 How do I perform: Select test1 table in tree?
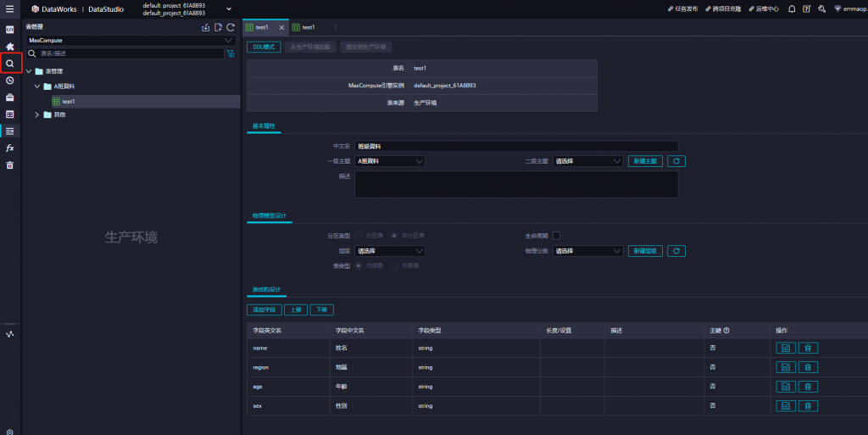pyautogui.click(x=69, y=102)
